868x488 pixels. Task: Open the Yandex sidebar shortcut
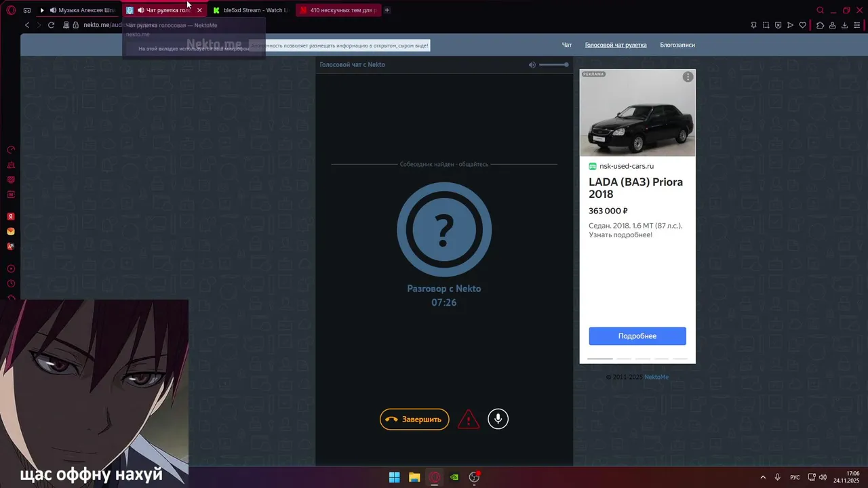11,217
